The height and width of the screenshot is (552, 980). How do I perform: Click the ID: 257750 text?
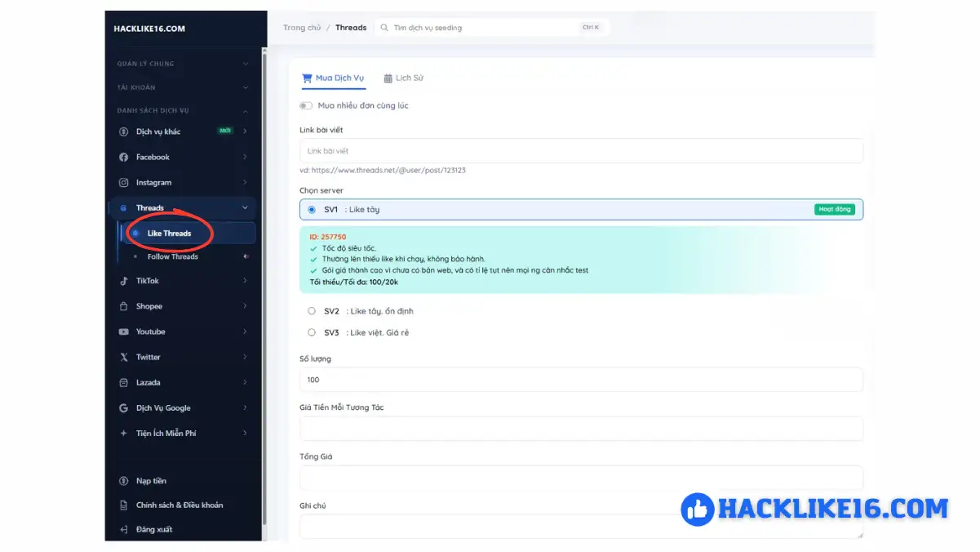click(328, 237)
